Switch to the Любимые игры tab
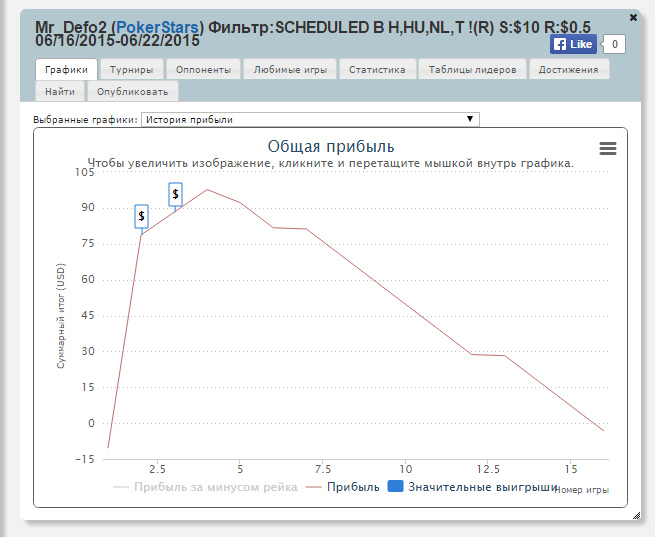 click(x=290, y=69)
